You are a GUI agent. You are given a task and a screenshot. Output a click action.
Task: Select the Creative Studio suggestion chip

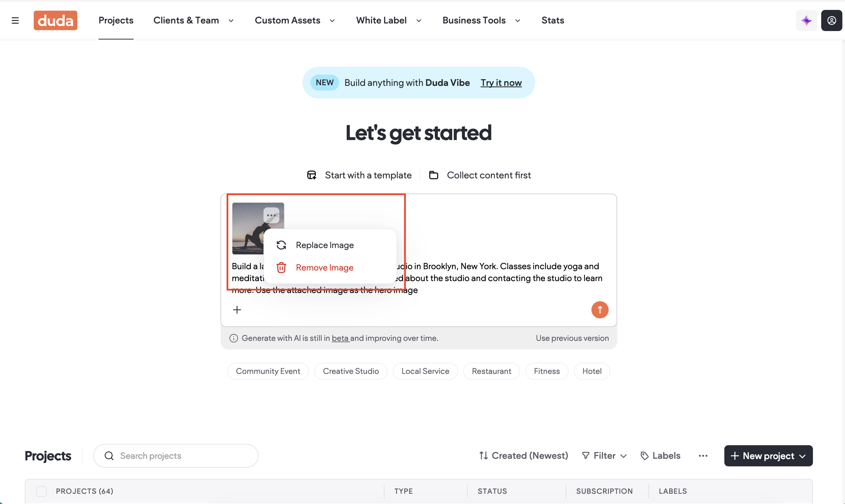coord(351,371)
